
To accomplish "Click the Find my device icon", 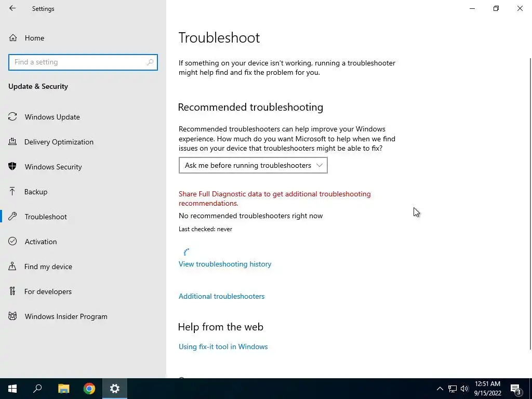I will [x=12, y=266].
